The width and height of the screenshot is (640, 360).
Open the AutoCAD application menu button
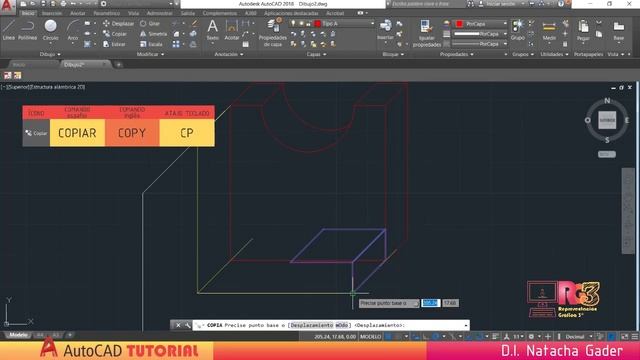click(7, 6)
